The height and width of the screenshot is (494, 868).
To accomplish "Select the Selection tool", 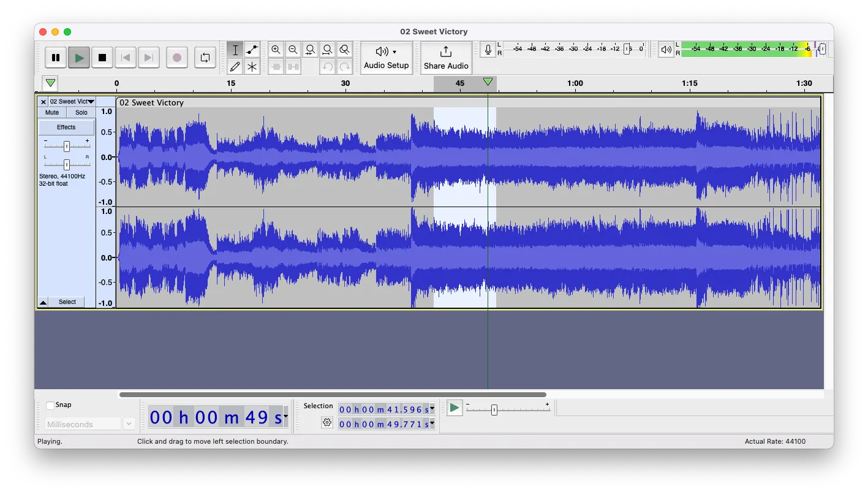I will [x=235, y=50].
